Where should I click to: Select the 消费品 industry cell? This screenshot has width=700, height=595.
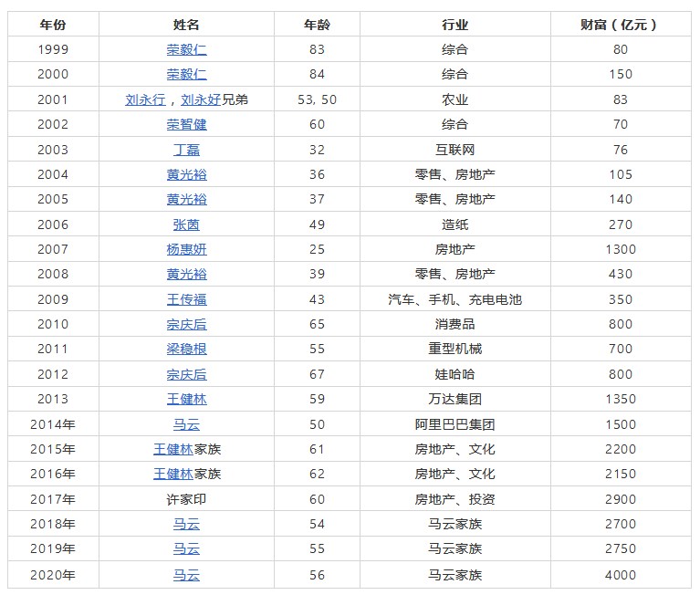click(x=454, y=324)
